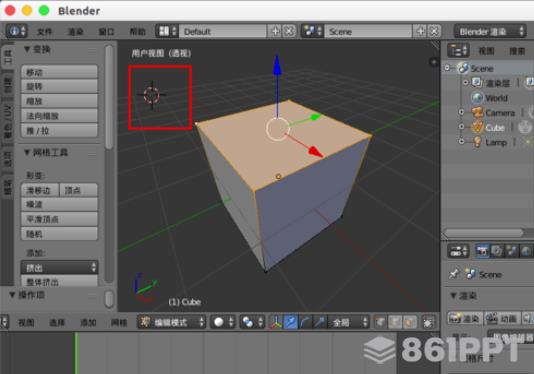Click the green current-frame marker in the timeline
Viewport: 534px width, 374px height.
[76, 353]
